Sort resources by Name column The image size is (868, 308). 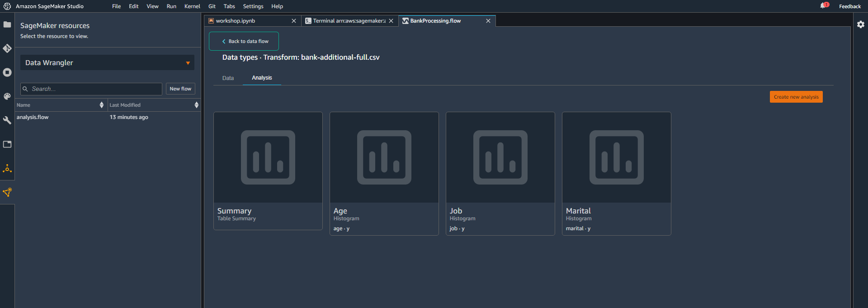point(61,105)
